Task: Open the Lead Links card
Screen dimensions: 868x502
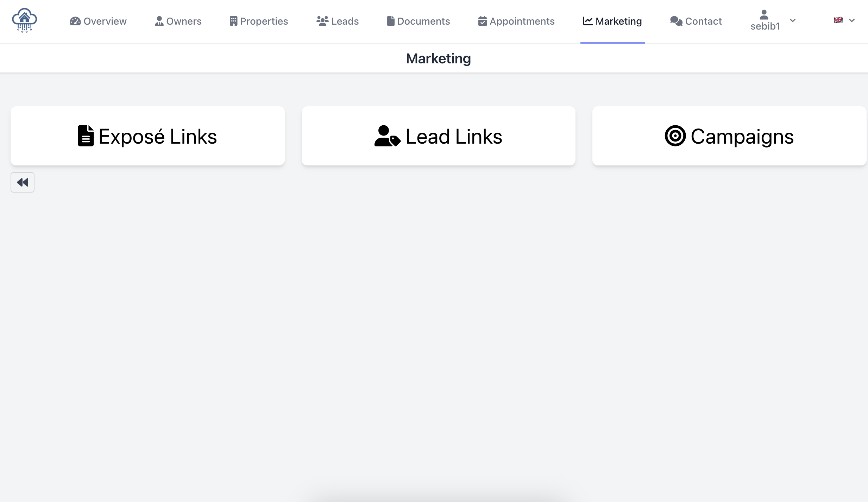Action: coord(439,136)
